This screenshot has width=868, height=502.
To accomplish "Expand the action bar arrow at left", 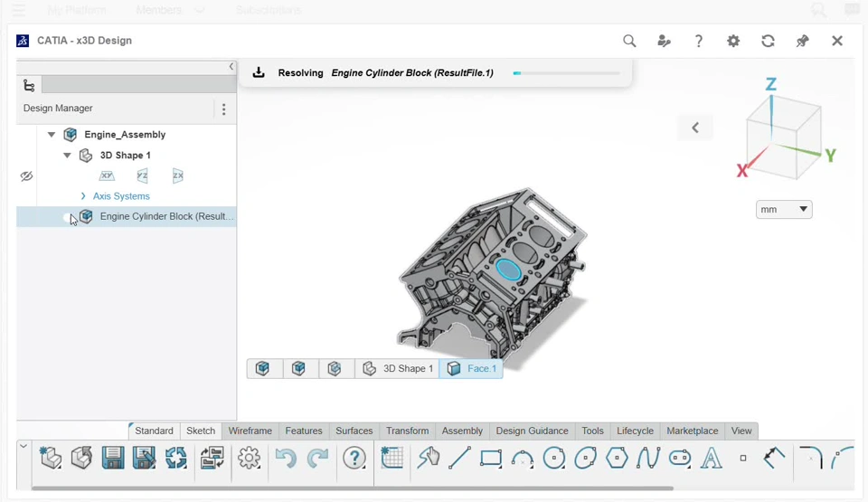I will (24, 446).
